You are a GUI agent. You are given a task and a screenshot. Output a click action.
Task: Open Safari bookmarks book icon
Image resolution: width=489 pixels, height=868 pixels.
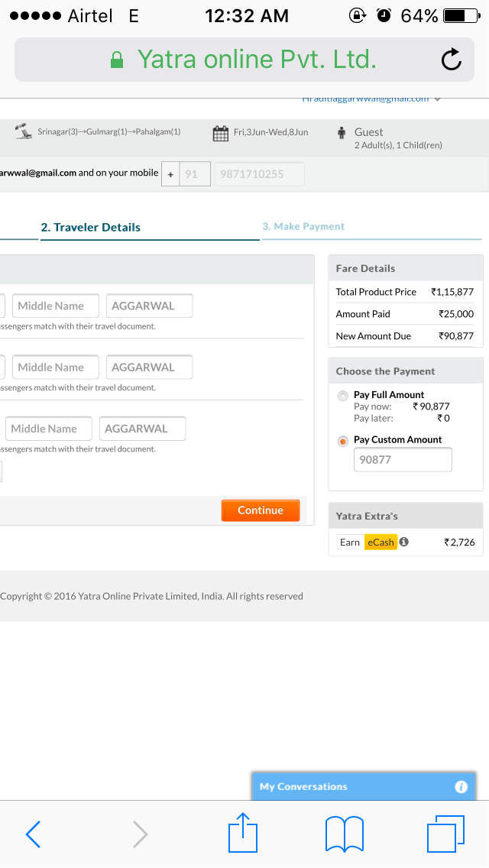345,834
